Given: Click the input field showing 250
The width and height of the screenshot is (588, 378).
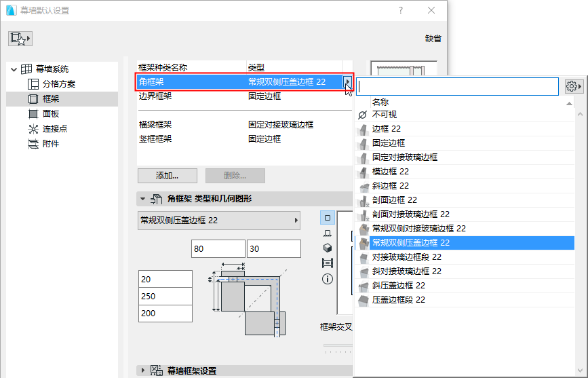Looking at the screenshot, I should click(x=165, y=296).
